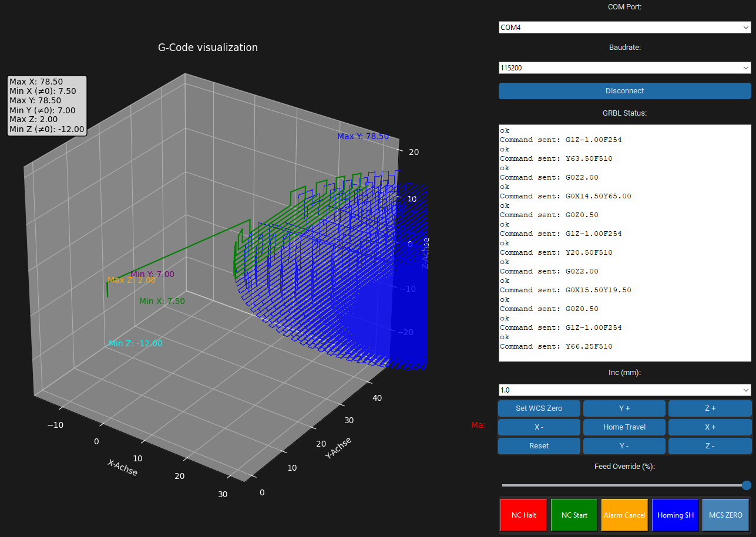Screen dimensions: 756x537
Task: Lower the tool with Z - button
Action: point(710,446)
